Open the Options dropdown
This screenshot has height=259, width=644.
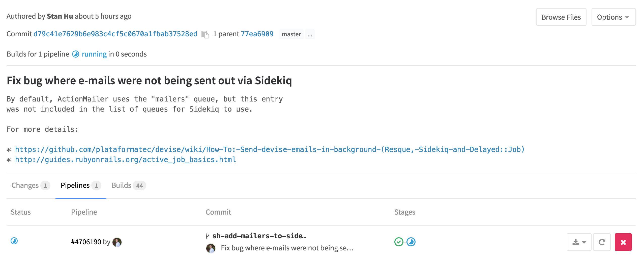click(x=613, y=17)
